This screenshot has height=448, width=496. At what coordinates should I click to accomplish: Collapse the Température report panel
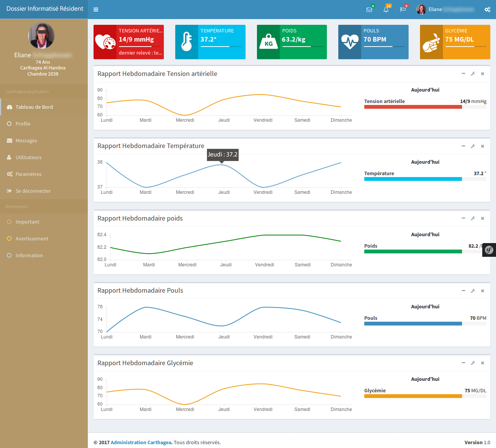[463, 146]
